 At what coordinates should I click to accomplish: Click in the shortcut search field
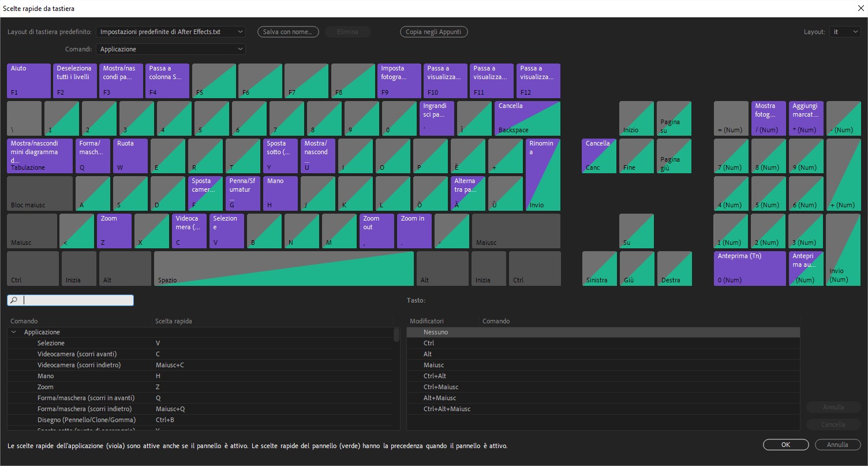(70, 300)
